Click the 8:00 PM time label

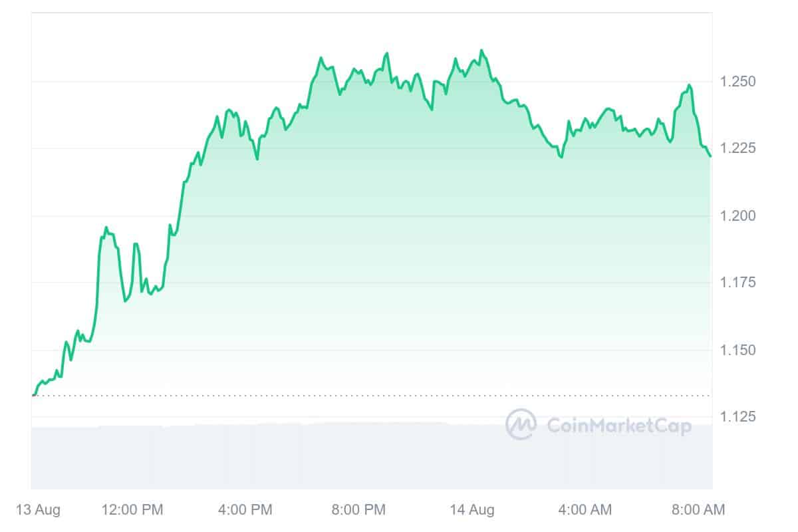click(358, 510)
